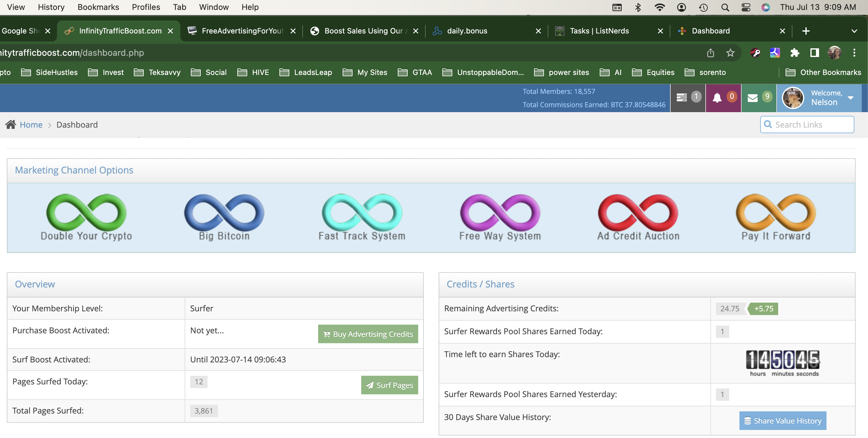
Task: Open the History menu
Action: point(51,7)
